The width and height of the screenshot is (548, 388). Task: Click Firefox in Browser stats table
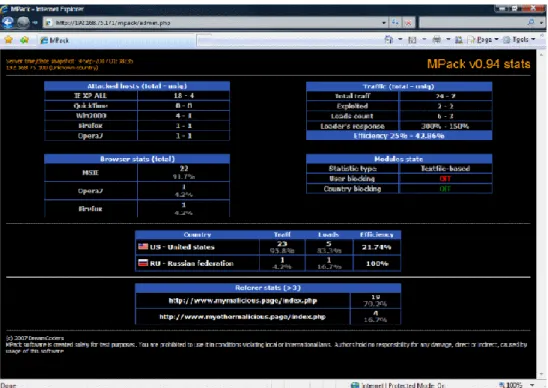[91, 209]
